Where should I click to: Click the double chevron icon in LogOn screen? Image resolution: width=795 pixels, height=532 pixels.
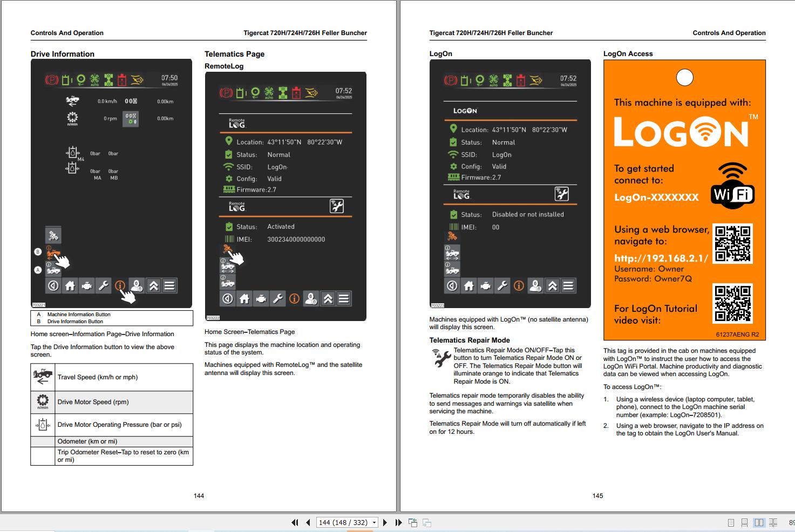tap(552, 286)
